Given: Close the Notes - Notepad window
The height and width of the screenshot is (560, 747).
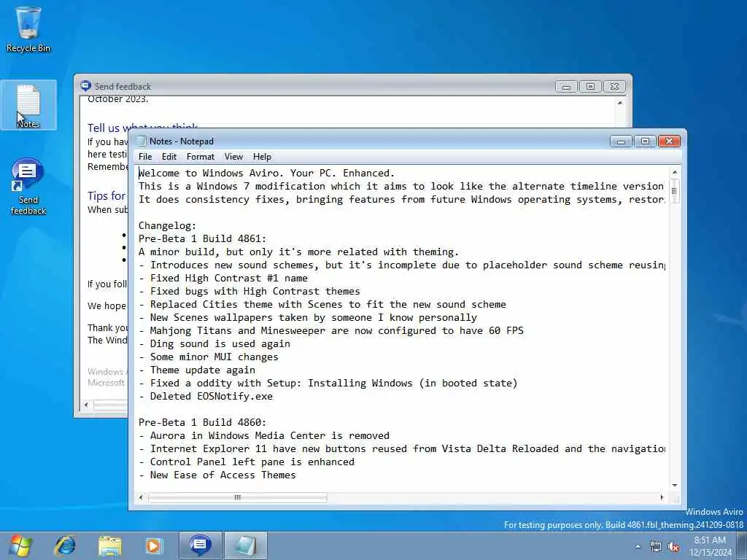Looking at the screenshot, I should click(x=670, y=141).
